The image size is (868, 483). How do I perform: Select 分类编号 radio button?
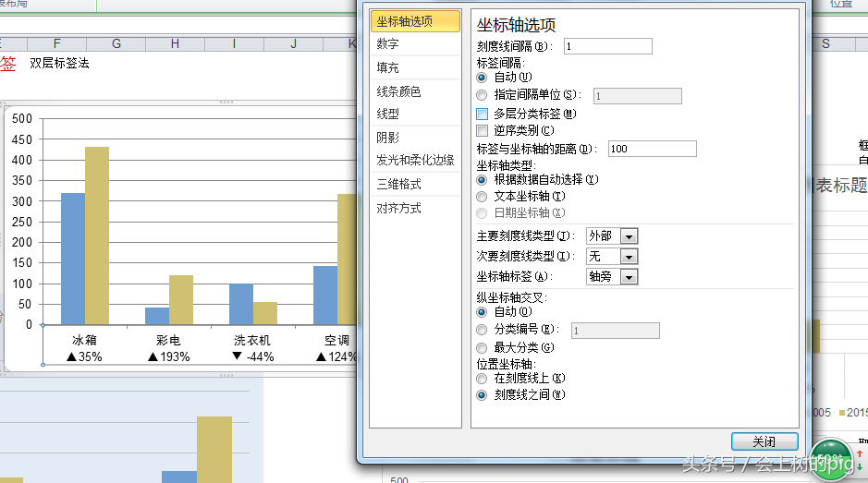pos(482,330)
